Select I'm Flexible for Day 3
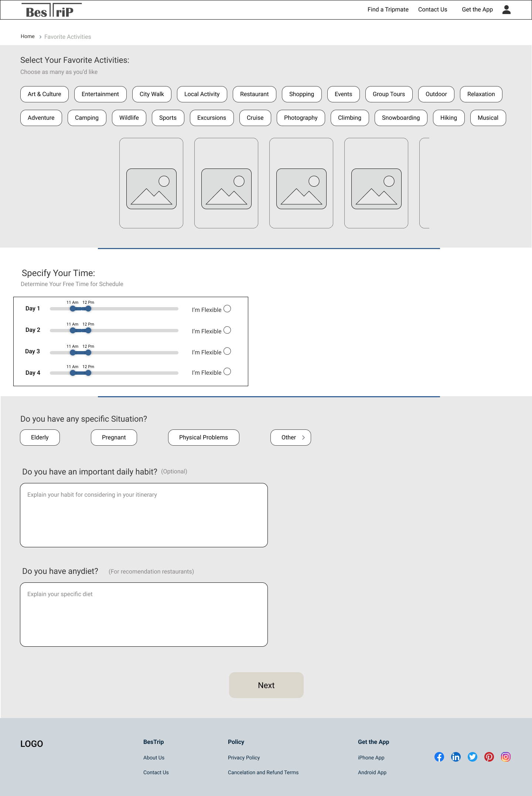 pos(227,351)
